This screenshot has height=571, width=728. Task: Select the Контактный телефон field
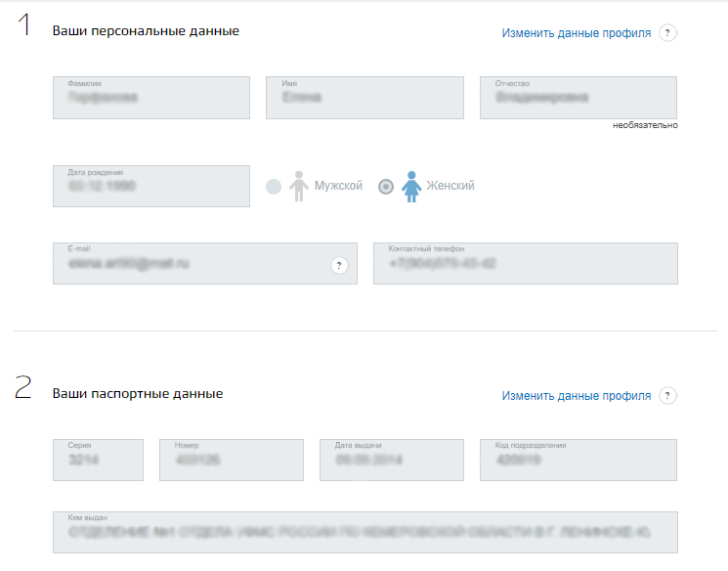coord(526,263)
